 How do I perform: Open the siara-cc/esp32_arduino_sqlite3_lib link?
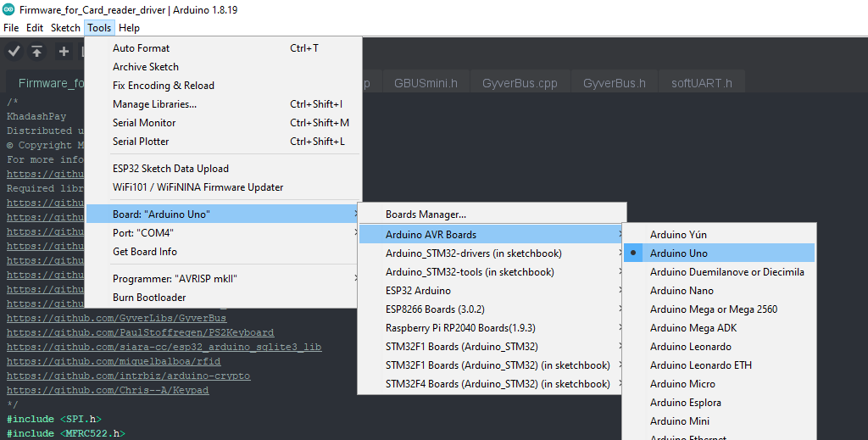click(x=164, y=347)
